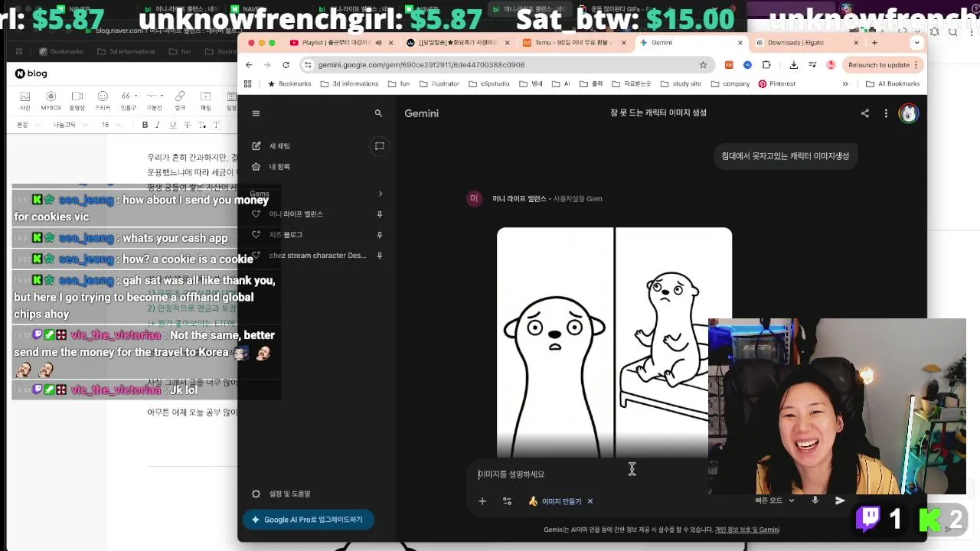Open the study site bookmark folder

tap(680, 84)
